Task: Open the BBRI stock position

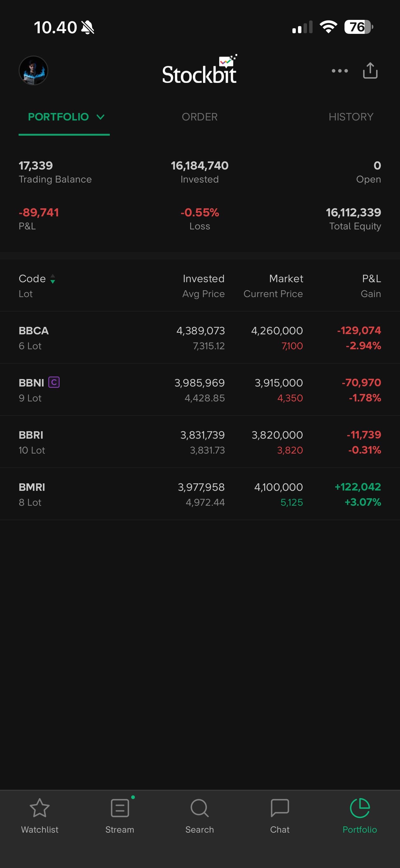Action: (200, 442)
